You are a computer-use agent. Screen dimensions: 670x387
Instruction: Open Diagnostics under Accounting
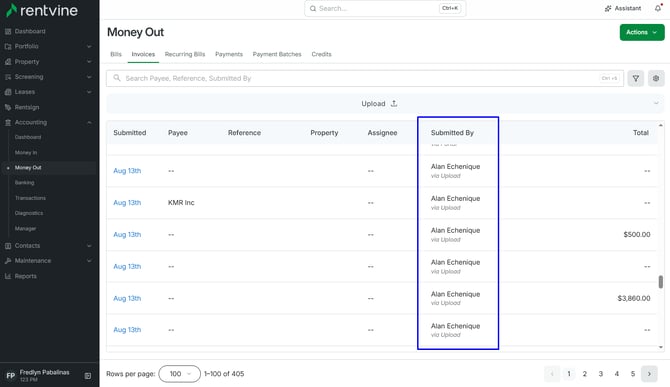pos(29,213)
